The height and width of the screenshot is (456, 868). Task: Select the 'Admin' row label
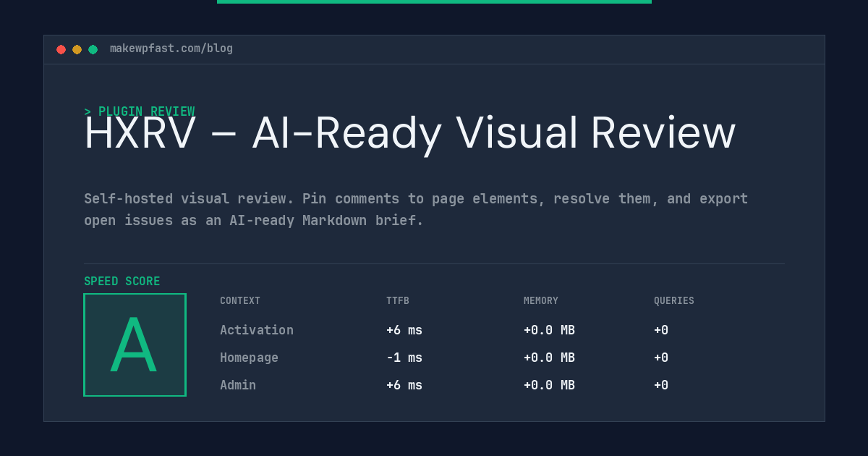pyautogui.click(x=238, y=385)
